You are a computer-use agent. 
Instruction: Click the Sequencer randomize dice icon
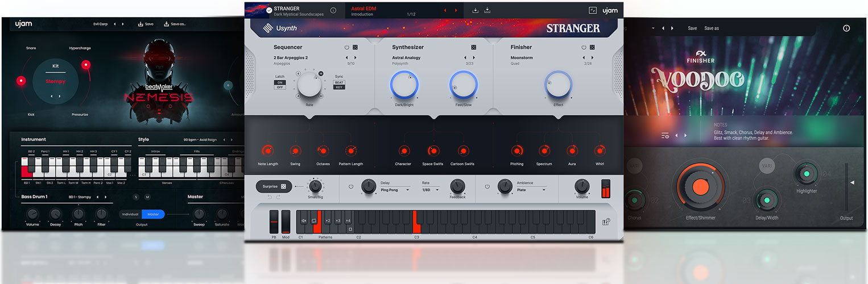tap(355, 48)
